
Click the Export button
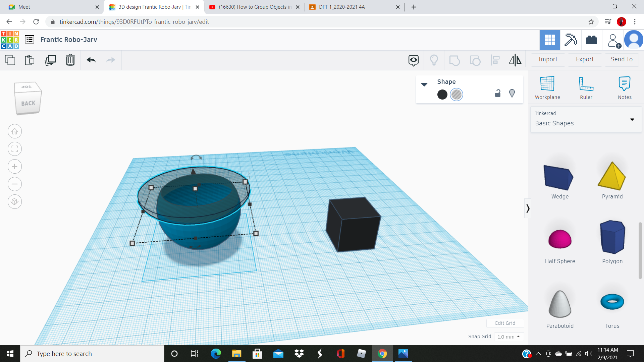pyautogui.click(x=584, y=59)
